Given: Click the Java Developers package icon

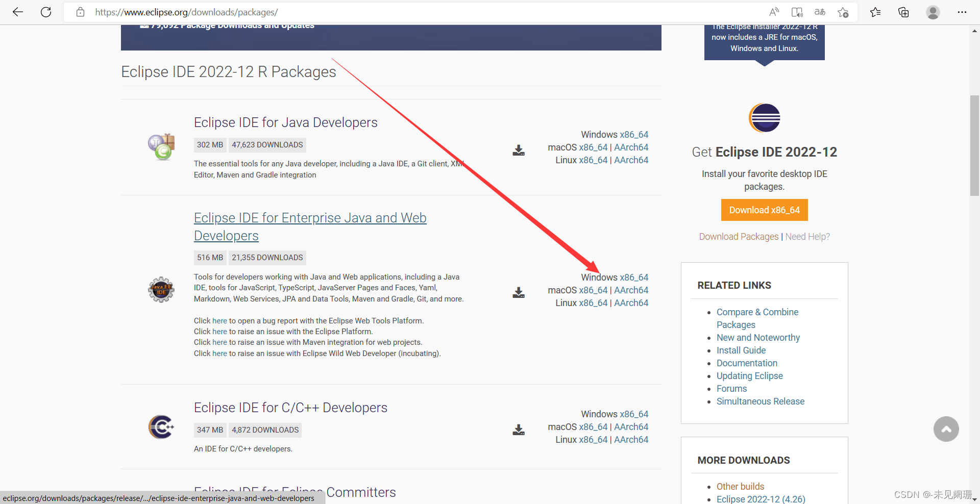Looking at the screenshot, I should (161, 147).
